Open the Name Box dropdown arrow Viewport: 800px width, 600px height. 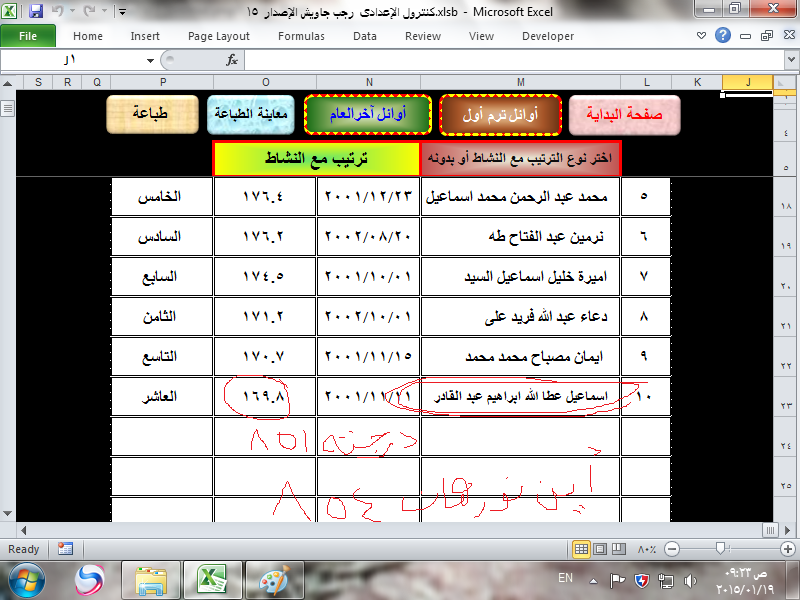(x=152, y=60)
